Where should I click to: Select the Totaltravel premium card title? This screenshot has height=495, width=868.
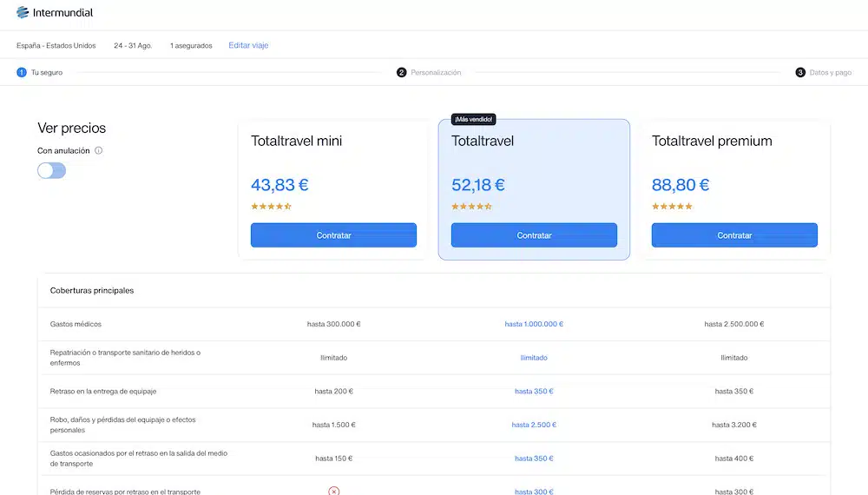point(712,141)
